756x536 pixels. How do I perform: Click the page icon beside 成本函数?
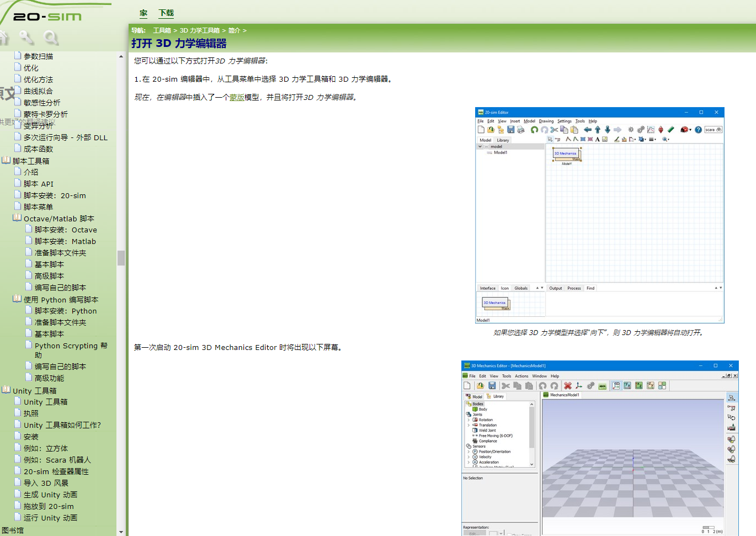(18, 148)
